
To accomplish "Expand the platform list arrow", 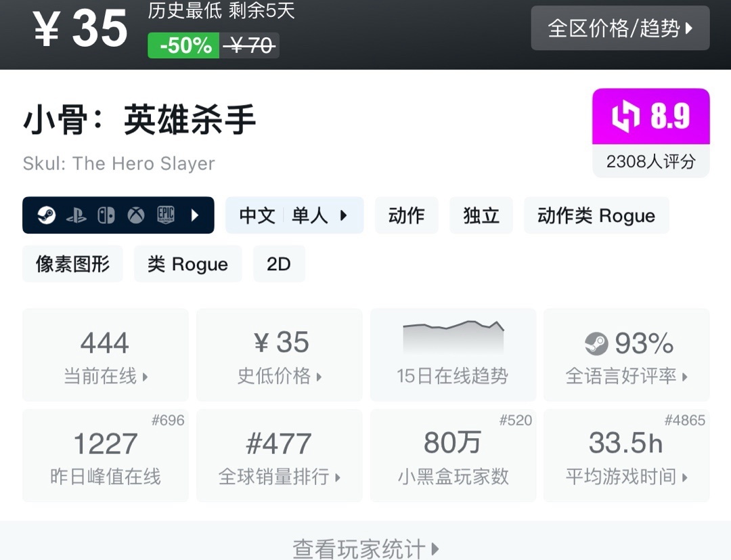I will coord(195,215).
